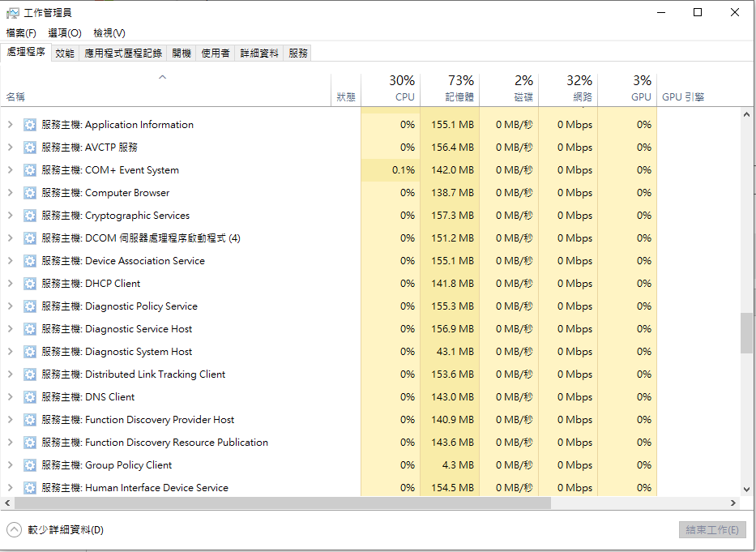Screen dimensions: 756x552
Task: Expand the DHCP Client row
Action: pyautogui.click(x=10, y=283)
